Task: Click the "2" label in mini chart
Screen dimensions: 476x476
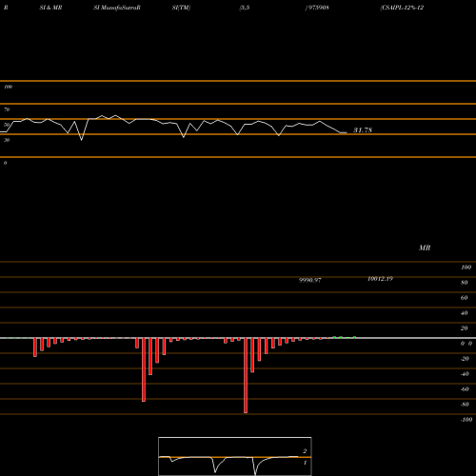Action: click(305, 451)
